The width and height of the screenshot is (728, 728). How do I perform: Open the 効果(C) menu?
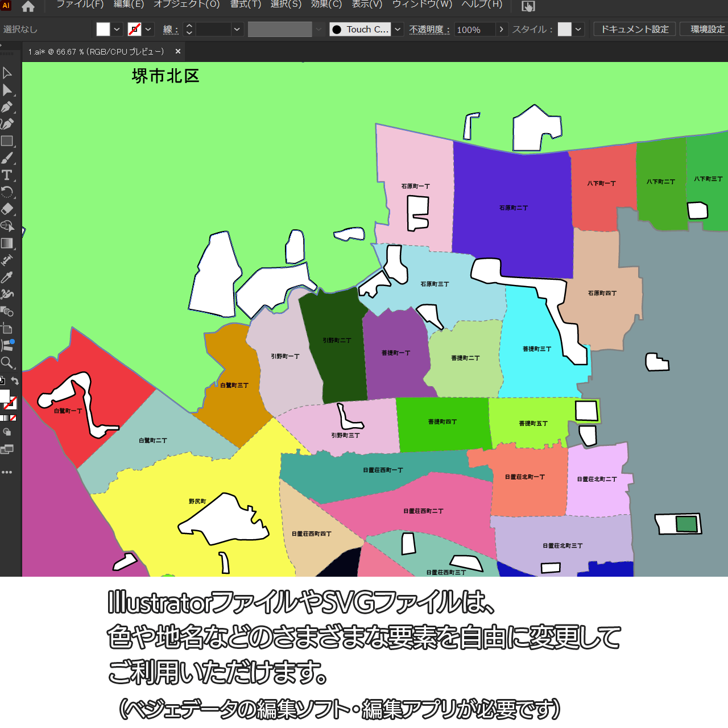coord(326,5)
